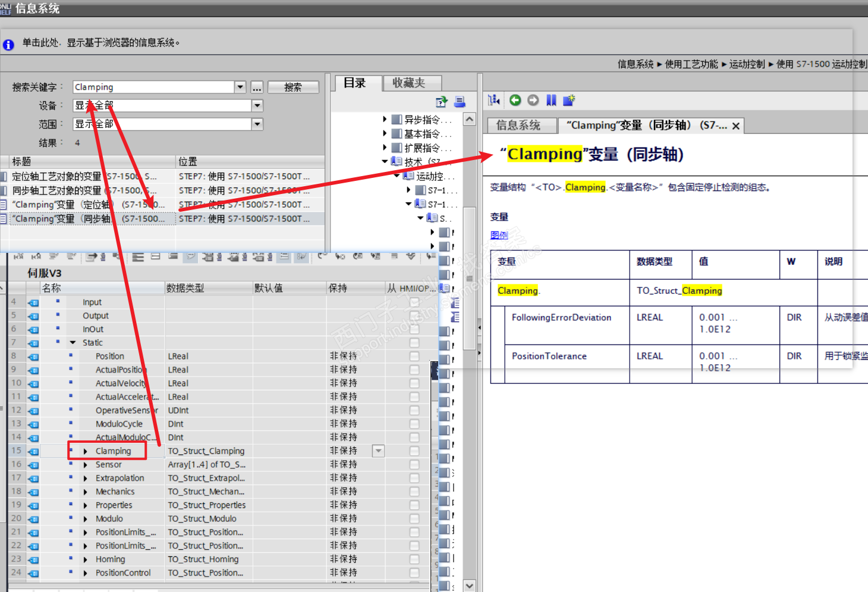The image size is (868, 592).
Task: Click the tag icon in the PositionControl row
Action: point(33,574)
